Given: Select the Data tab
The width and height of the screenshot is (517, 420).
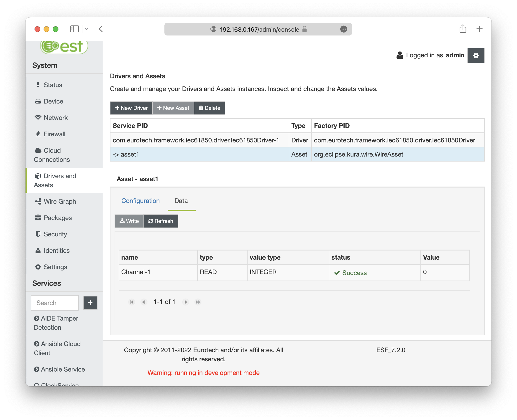Looking at the screenshot, I should [181, 201].
